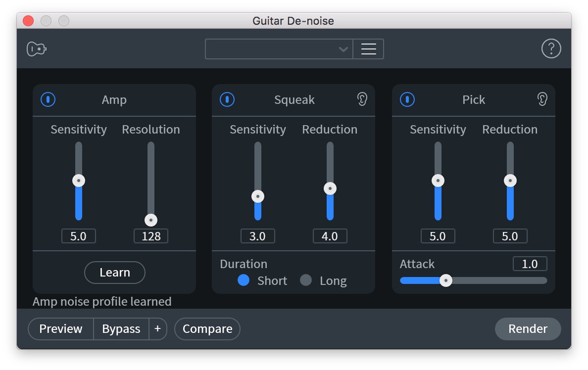588x370 pixels.
Task: Click the 'Guitar De-noise' window title
Action: [x=293, y=21]
